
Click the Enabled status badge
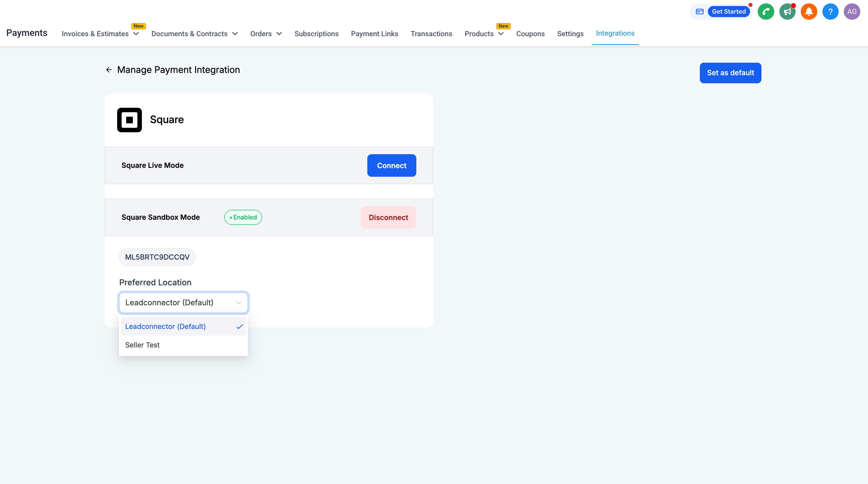[x=243, y=217]
